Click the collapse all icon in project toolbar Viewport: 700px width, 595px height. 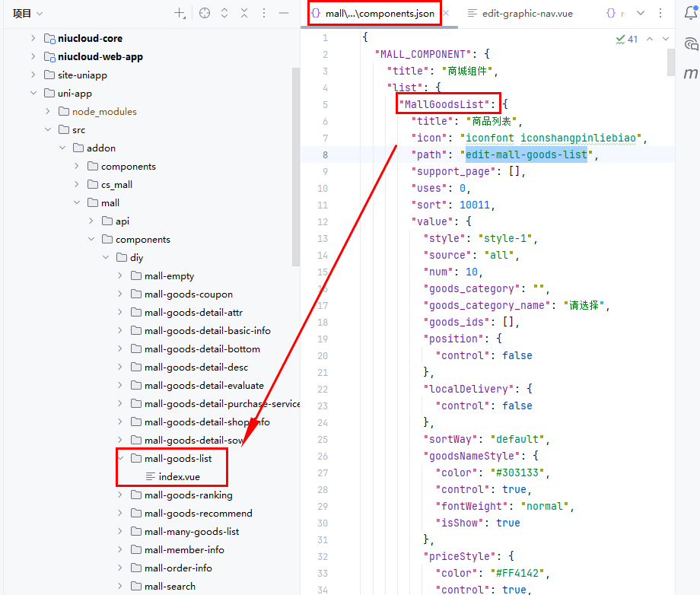pos(244,13)
